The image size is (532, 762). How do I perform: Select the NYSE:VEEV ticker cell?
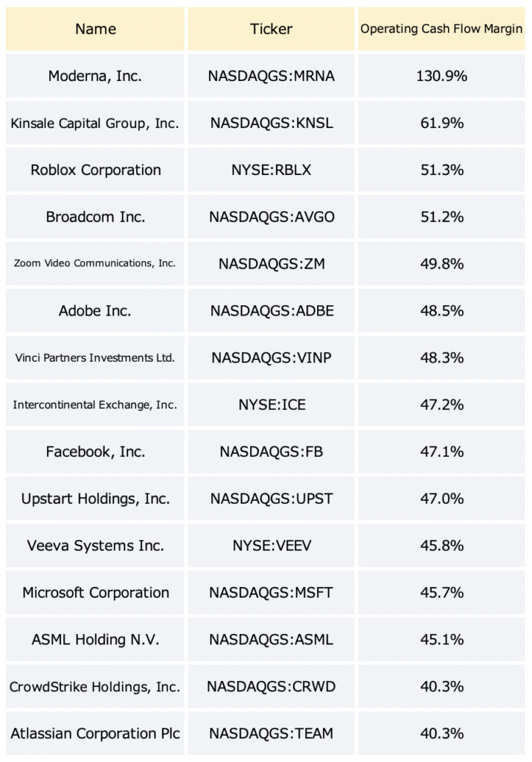tap(271, 545)
